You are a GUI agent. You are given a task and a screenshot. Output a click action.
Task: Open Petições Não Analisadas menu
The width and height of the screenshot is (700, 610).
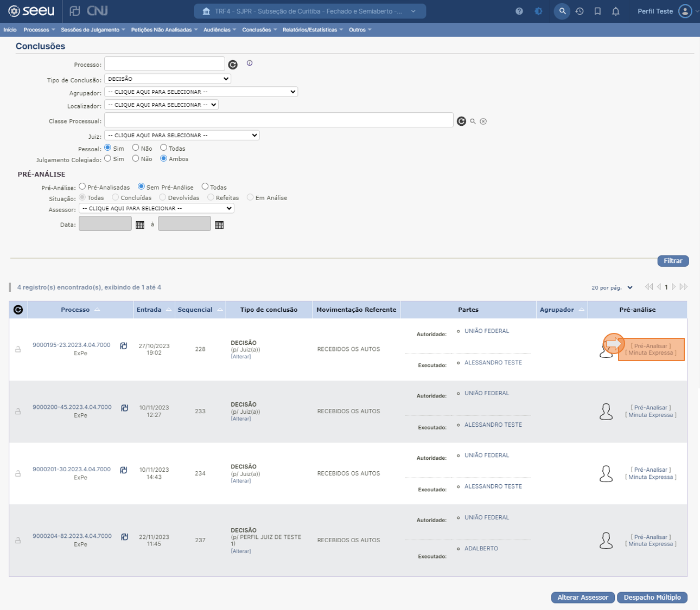point(164,30)
